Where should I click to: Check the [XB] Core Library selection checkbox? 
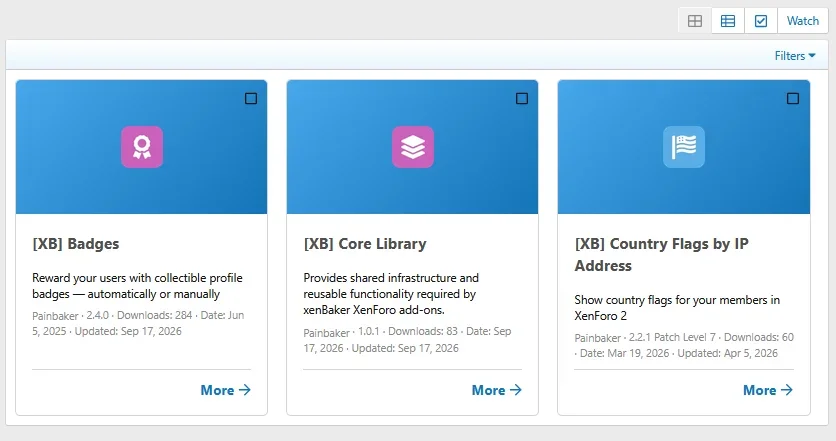522,99
